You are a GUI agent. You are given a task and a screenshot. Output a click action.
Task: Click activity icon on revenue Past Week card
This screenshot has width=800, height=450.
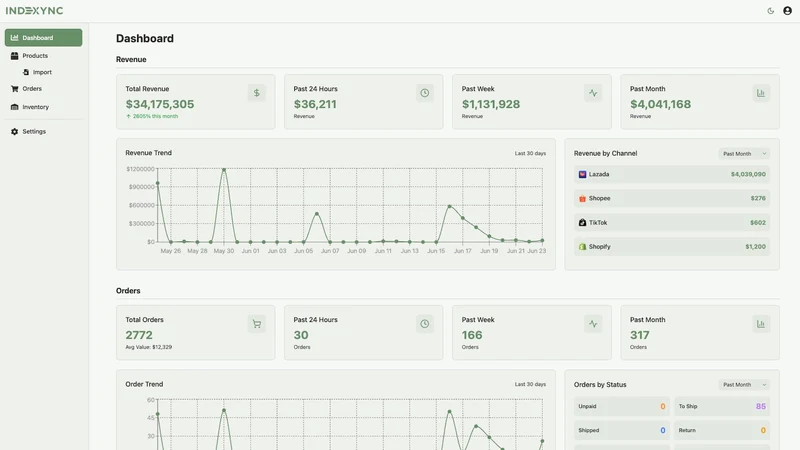pos(593,93)
